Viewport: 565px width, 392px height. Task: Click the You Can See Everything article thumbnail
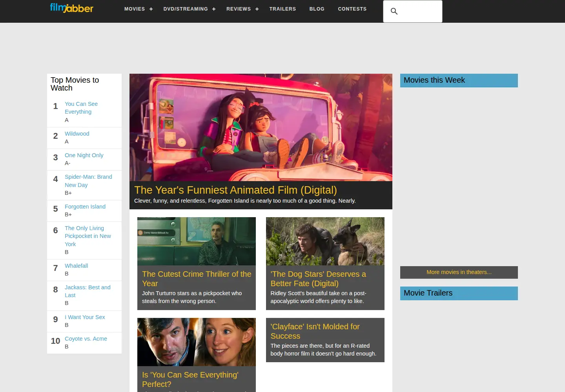click(197, 342)
